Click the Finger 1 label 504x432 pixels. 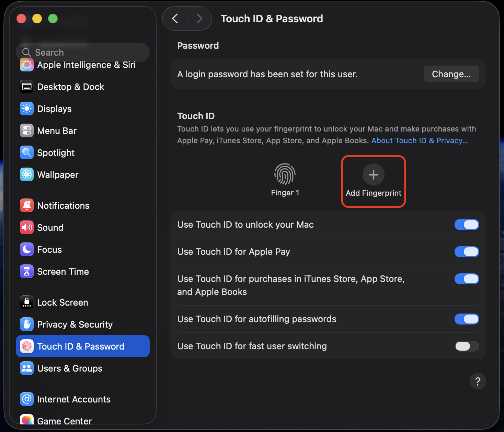tap(285, 193)
